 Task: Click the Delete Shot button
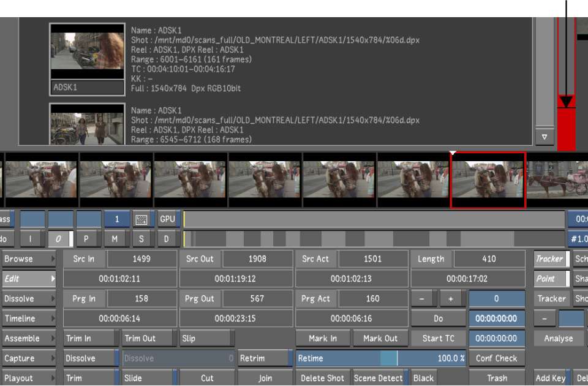[323, 378]
